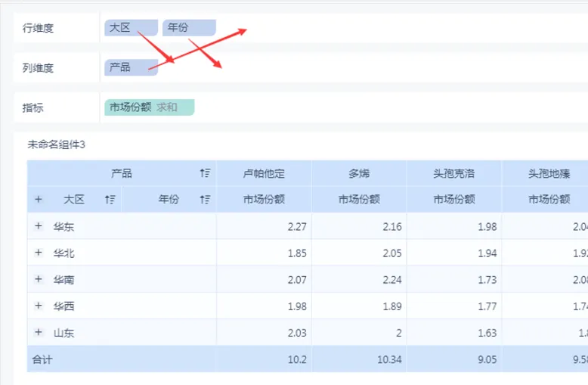
Task: Select the 华西 多烯 value 1.89
Action: pos(392,306)
